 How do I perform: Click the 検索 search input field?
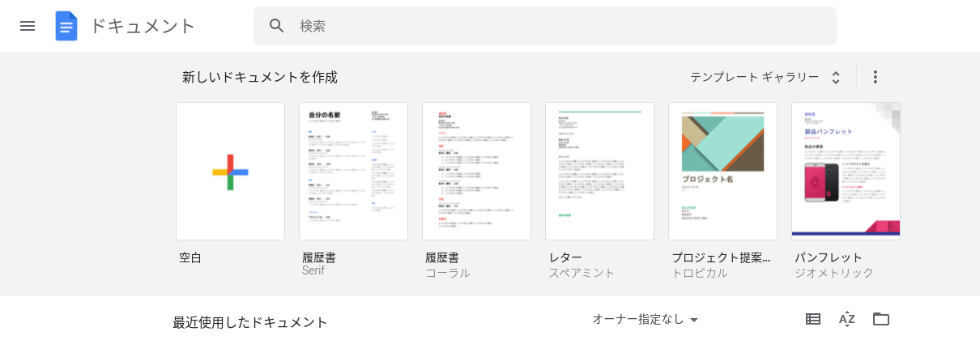[x=559, y=26]
